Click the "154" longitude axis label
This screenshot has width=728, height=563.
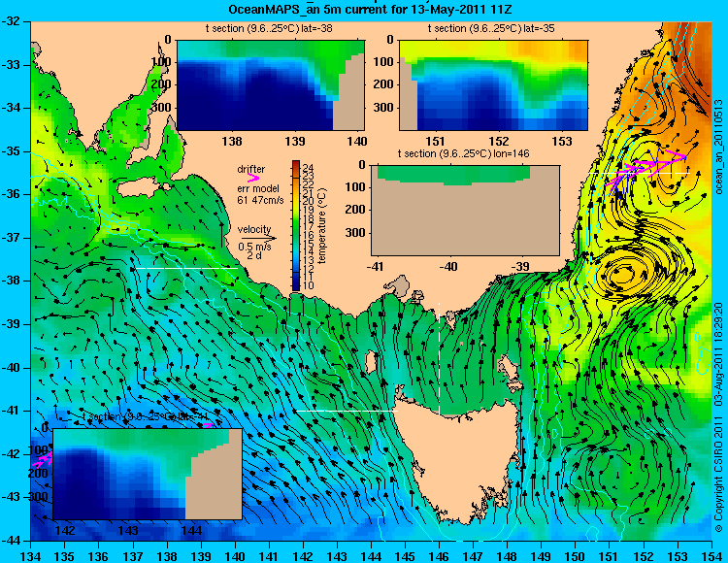(x=711, y=556)
